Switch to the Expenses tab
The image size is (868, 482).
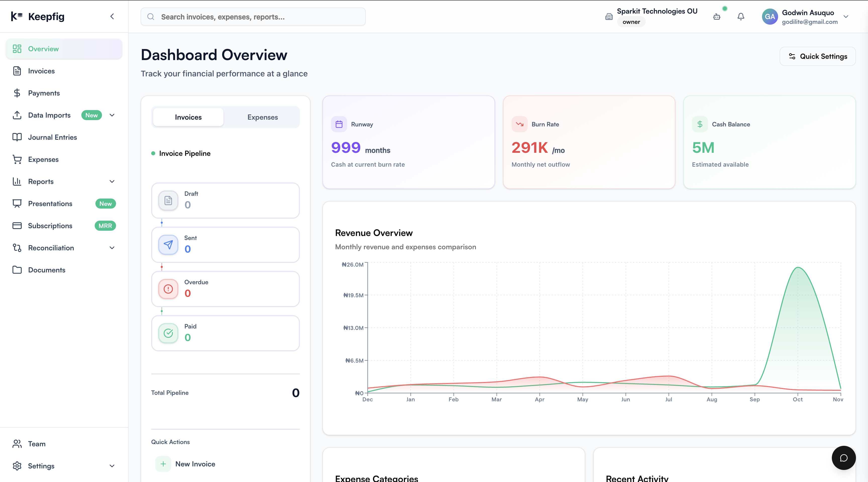point(262,117)
